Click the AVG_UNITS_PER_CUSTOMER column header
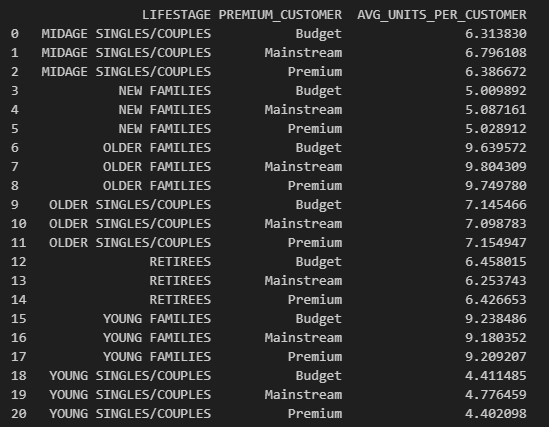This screenshot has height=427, width=549. pyautogui.click(x=442, y=15)
